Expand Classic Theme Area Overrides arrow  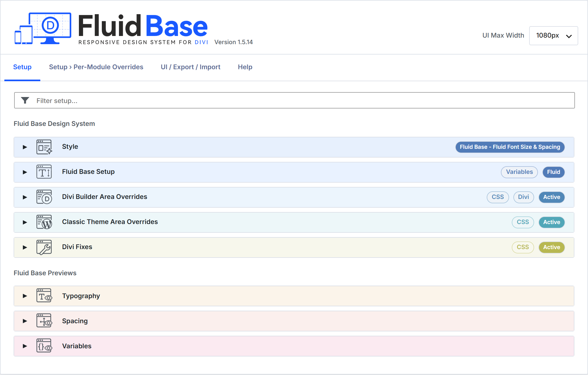[x=25, y=222]
